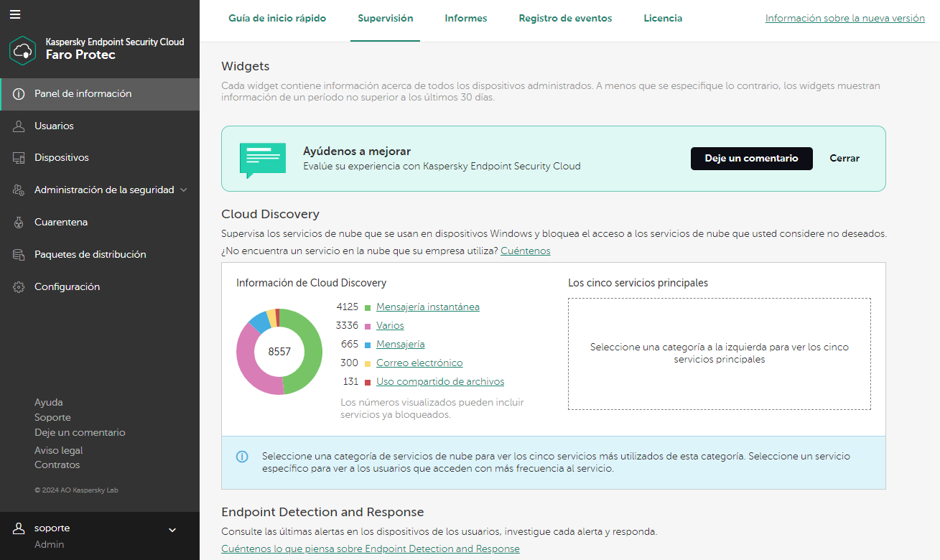The height and width of the screenshot is (560, 940).
Task: Toggle the hamburger menu icon
Action: coord(15,14)
